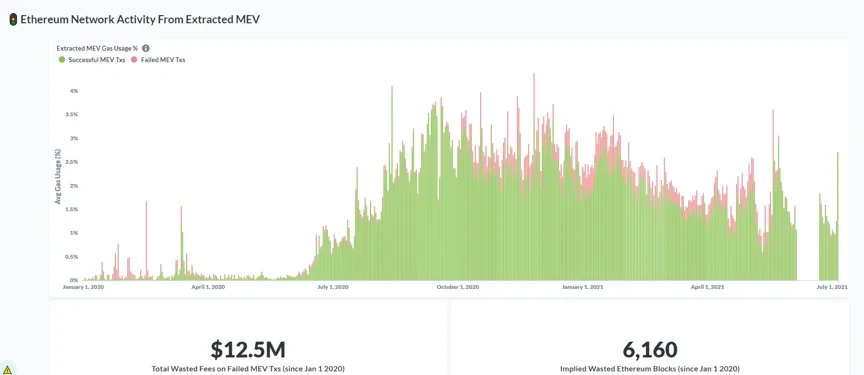Click the 2.5% y-axis label
Screen dimensions: 864x375
tap(72, 162)
